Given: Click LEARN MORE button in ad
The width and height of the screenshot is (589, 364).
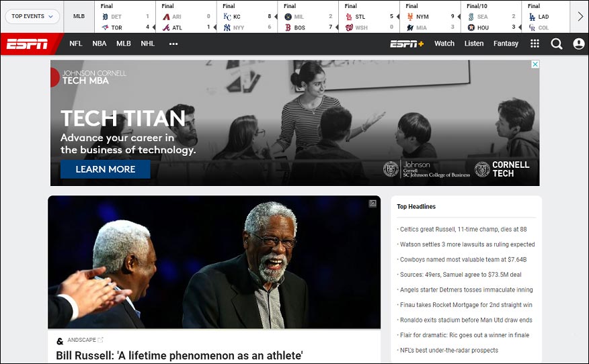Looking at the screenshot, I should 105,169.
